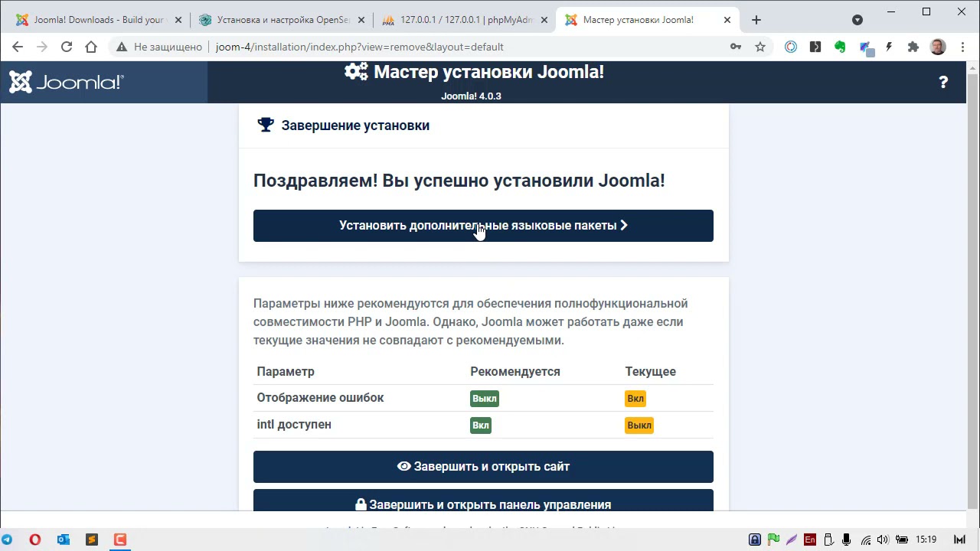The height and width of the screenshot is (551, 980).
Task: Bookmark this page with the star icon
Action: coord(760,47)
